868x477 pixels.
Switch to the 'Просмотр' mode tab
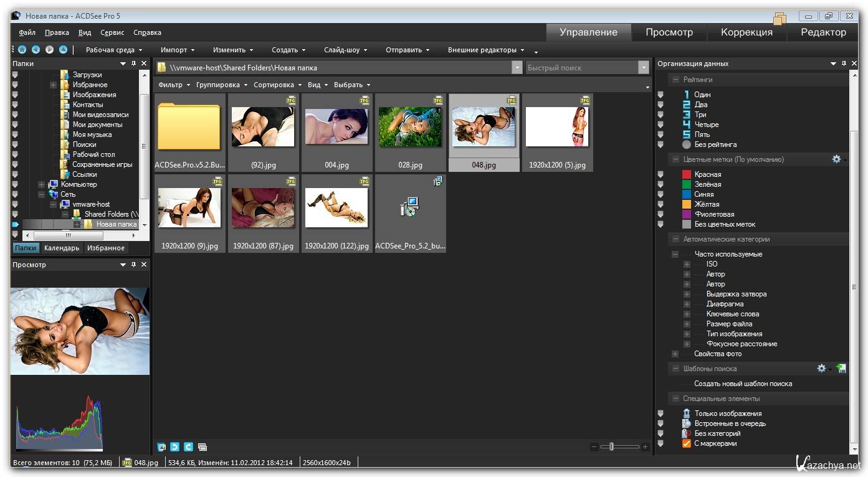tap(669, 32)
